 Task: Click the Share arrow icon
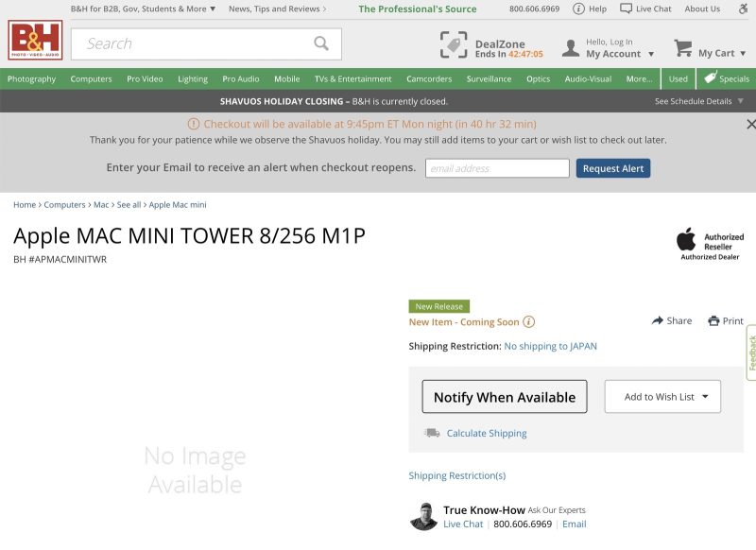656,320
